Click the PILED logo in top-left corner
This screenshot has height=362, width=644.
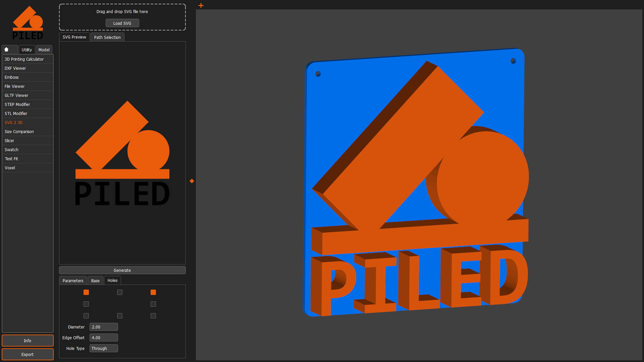click(x=28, y=23)
